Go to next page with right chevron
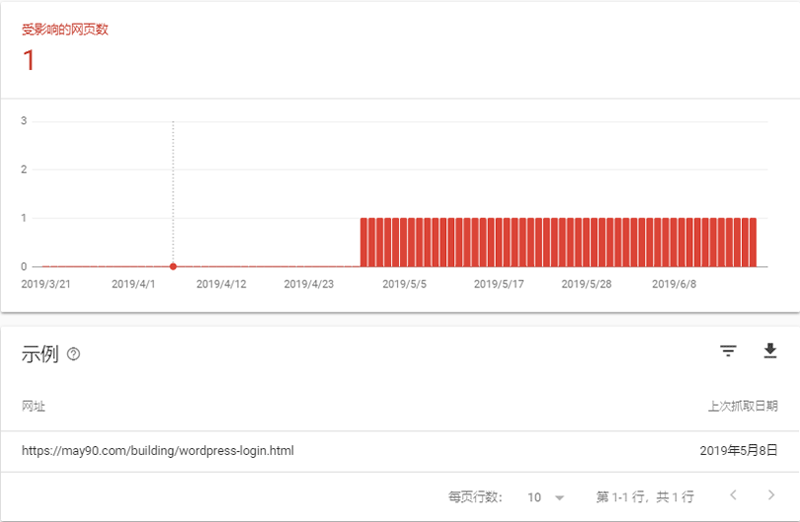This screenshot has height=522, width=800. click(x=771, y=495)
